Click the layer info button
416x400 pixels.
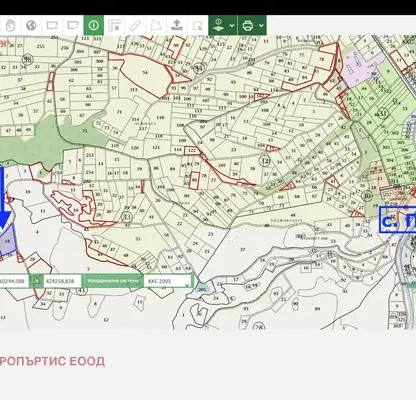pyautogui.click(x=218, y=25)
